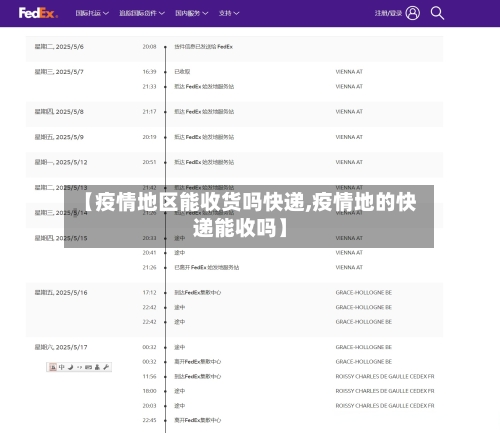500x433 pixels.
Task: Click the 已取取 status beside 16:39
Action: point(182,72)
